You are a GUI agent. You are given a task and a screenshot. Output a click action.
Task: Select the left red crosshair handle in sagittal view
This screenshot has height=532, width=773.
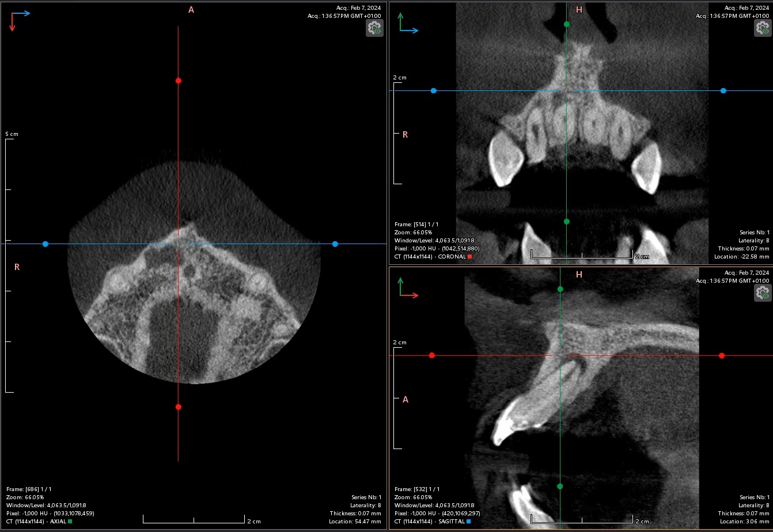[x=432, y=356]
